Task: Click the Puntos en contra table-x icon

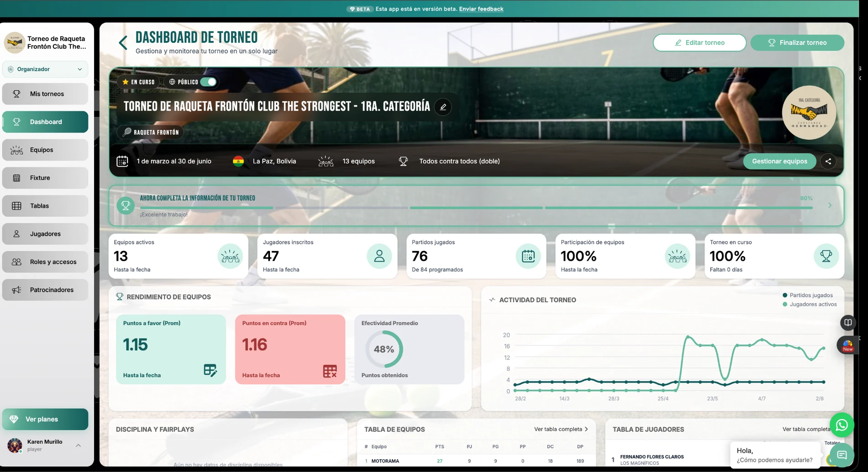Action: [329, 371]
